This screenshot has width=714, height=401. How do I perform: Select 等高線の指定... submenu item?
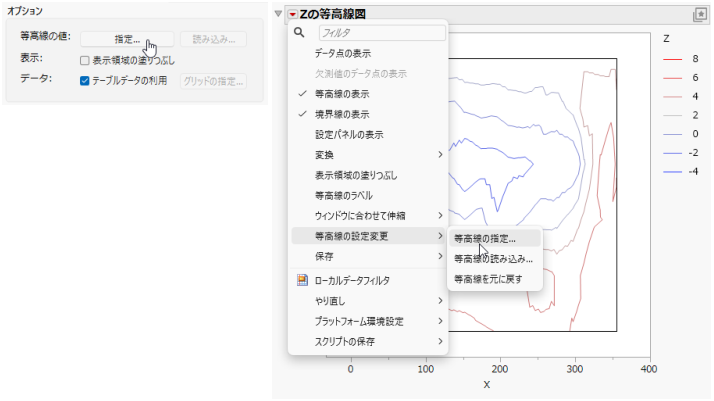[495, 239]
